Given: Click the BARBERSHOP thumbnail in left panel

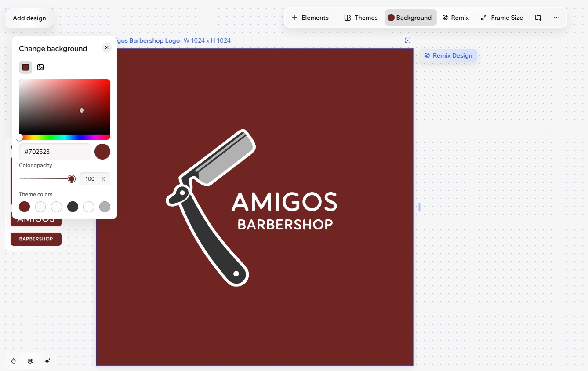Looking at the screenshot, I should point(36,239).
